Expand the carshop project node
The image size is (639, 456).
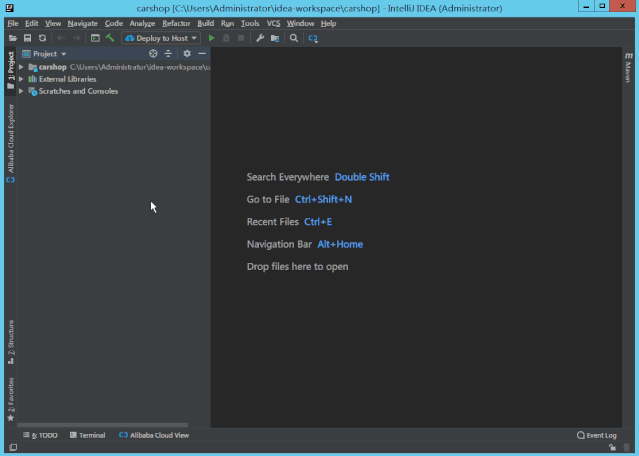[x=21, y=67]
